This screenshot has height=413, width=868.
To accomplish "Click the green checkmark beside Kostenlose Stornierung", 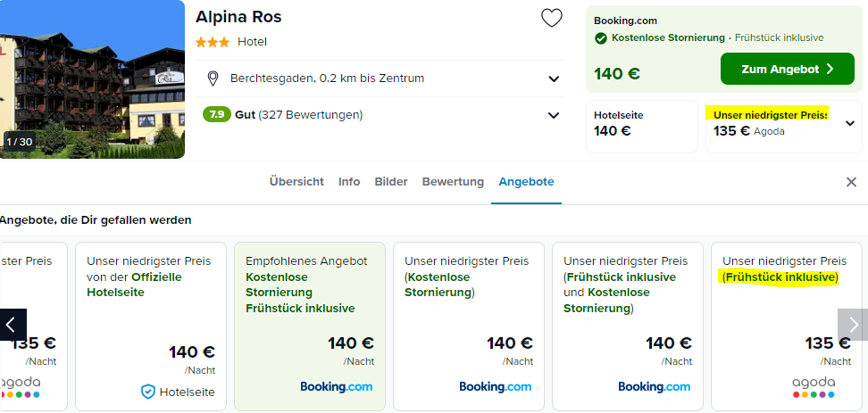I will point(601,38).
